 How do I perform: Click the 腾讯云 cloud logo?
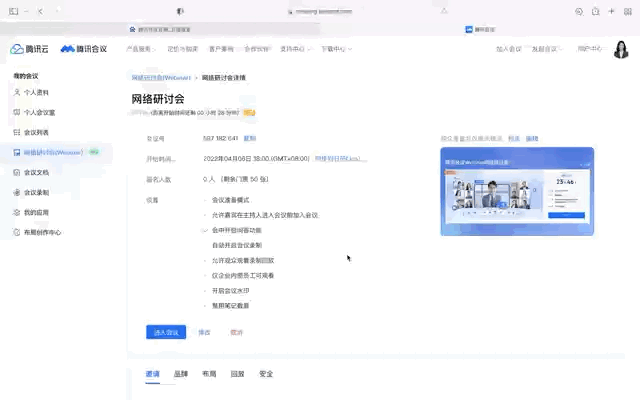(x=29, y=49)
